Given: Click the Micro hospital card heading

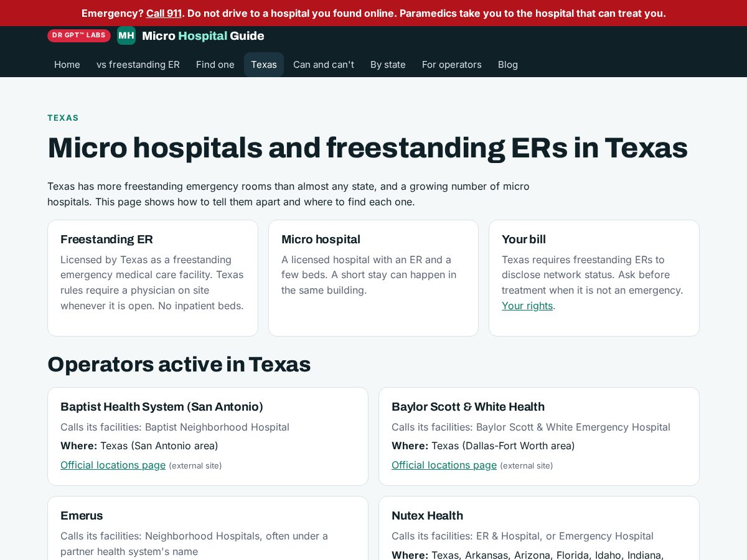Looking at the screenshot, I should 321,239.
